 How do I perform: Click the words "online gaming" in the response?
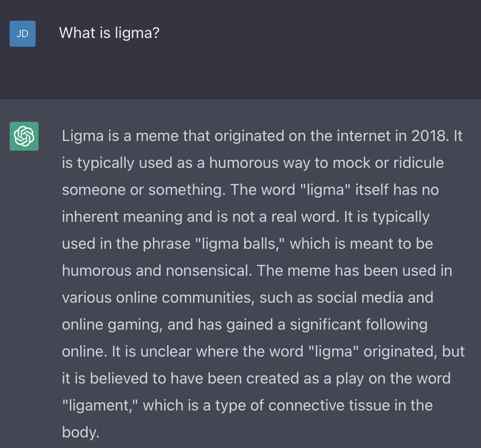(x=112, y=324)
